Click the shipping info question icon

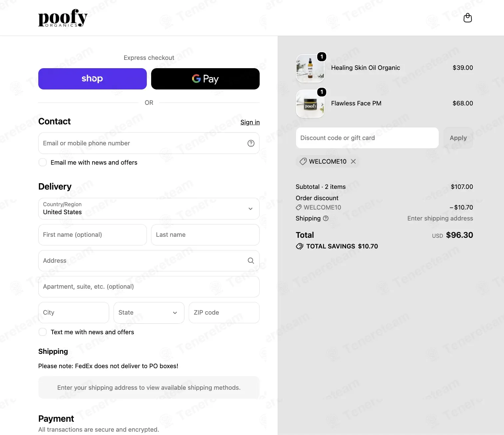(x=326, y=218)
